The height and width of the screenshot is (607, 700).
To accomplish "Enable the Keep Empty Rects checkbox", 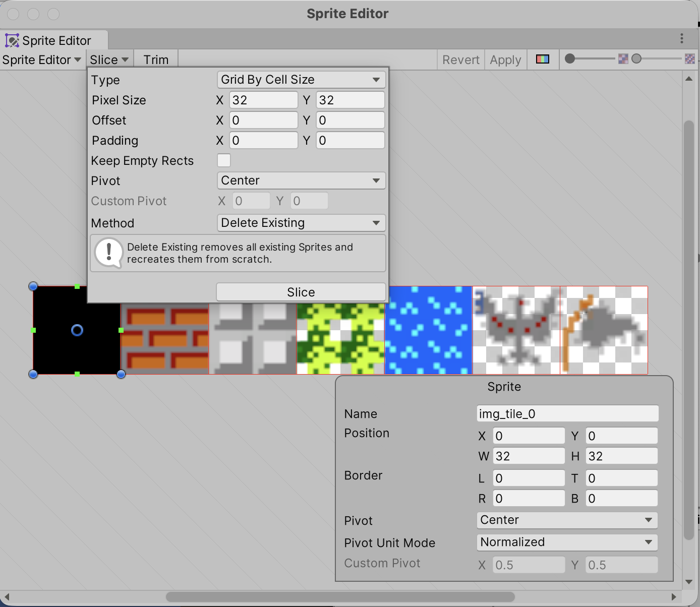I will [224, 160].
